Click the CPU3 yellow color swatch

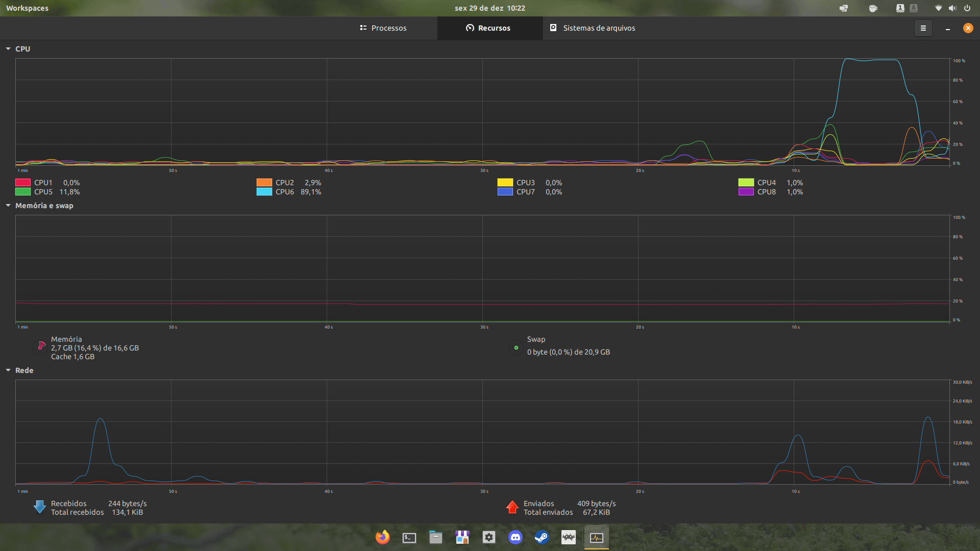pos(505,183)
